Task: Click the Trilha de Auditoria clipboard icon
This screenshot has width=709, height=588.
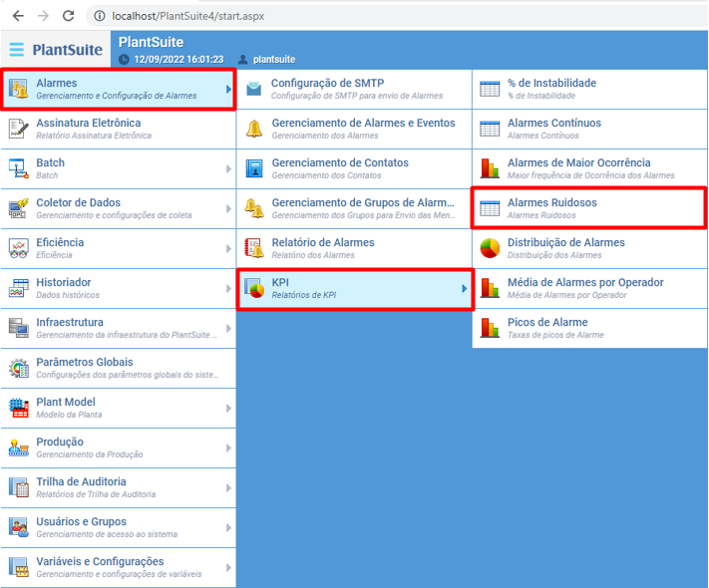Action: click(19, 487)
